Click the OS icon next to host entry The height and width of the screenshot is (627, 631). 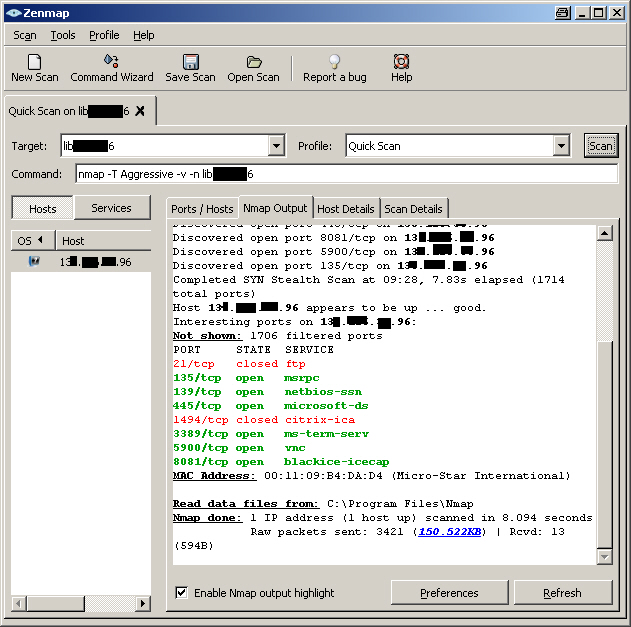pyautogui.click(x=34, y=262)
